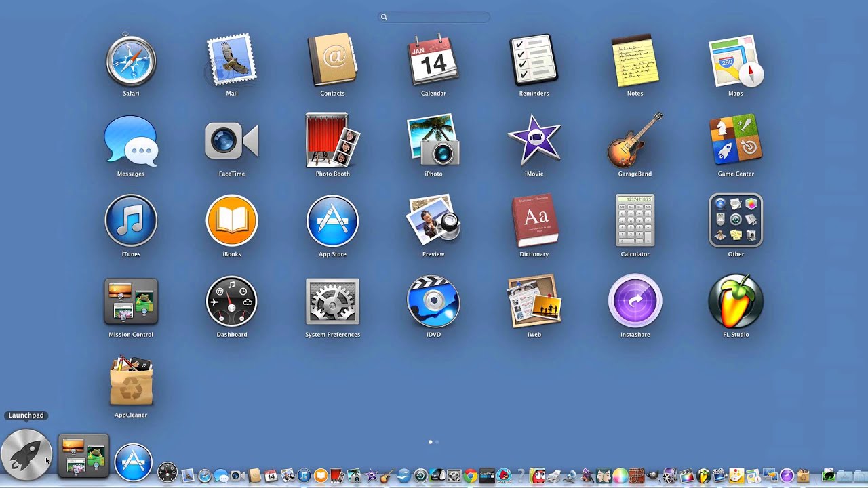This screenshot has height=488, width=868.
Task: Launch Preview from the Launchpad grid
Action: point(433,221)
